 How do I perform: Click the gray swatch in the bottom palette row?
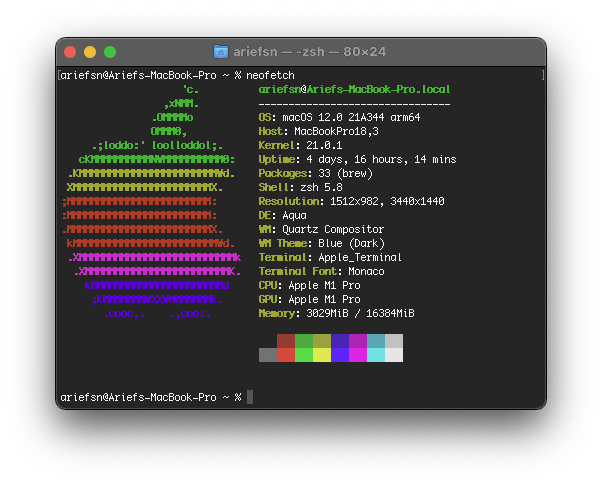tap(268, 355)
